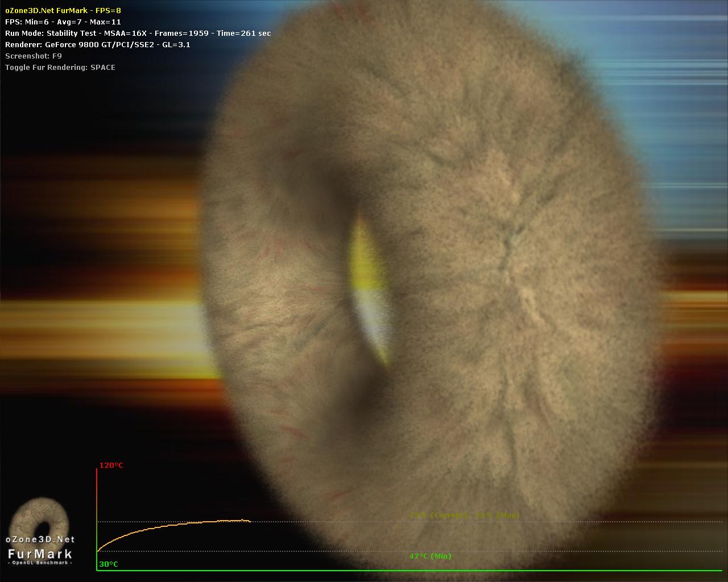The width and height of the screenshot is (728, 582).
Task: Click the yellow 'oZone3D.Net FurMark - FPS=8' title line
Action: pyautogui.click(x=63, y=10)
